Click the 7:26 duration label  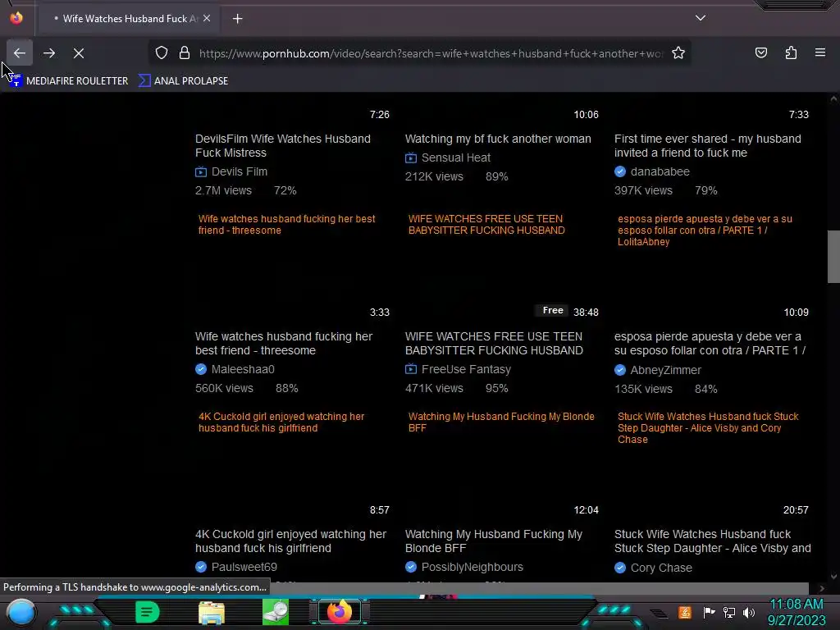click(379, 115)
